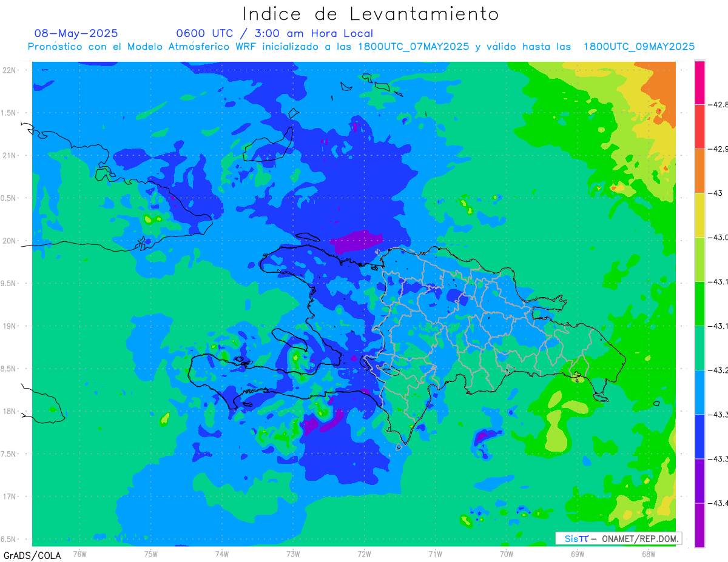Image resolution: width=728 pixels, height=562 pixels.
Task: Click the "71W" longitude label
Action: 435,554
